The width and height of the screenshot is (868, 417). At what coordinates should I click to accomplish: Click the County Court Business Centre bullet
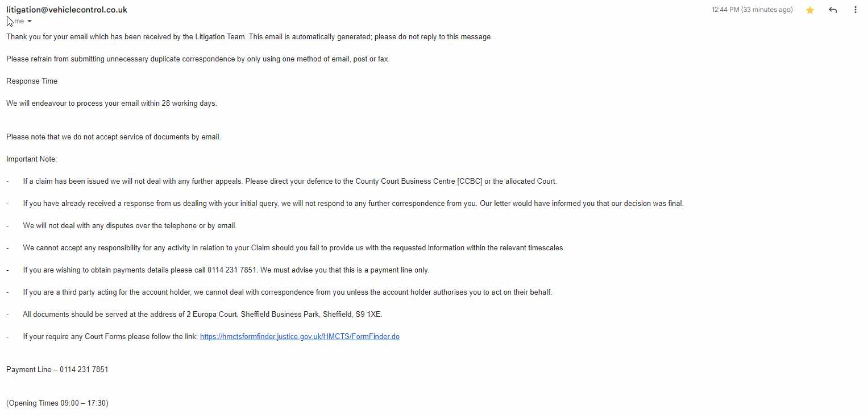pyautogui.click(x=290, y=181)
